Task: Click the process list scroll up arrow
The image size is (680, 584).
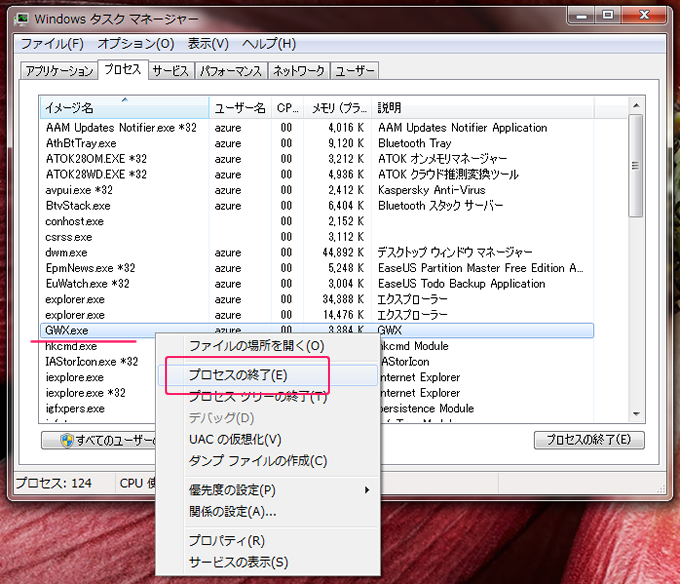Action: tap(636, 105)
